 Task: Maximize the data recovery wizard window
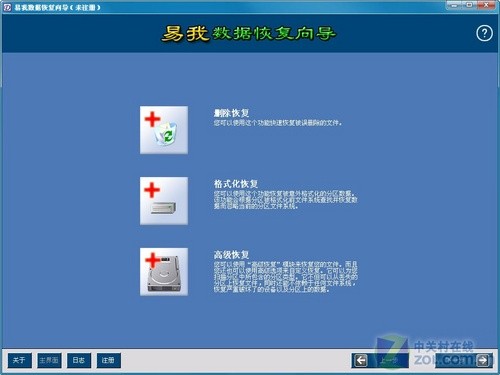[x=469, y=5]
